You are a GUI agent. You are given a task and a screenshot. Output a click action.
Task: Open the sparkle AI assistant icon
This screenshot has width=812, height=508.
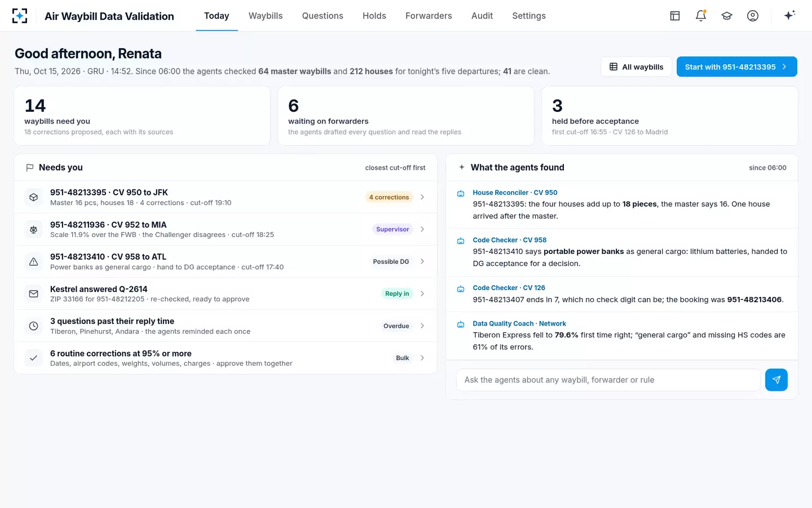click(789, 15)
